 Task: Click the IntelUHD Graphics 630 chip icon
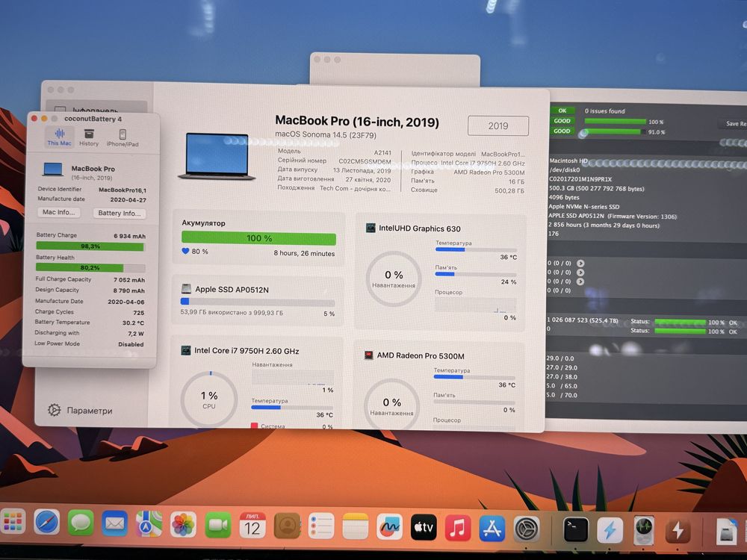pyautogui.click(x=371, y=228)
